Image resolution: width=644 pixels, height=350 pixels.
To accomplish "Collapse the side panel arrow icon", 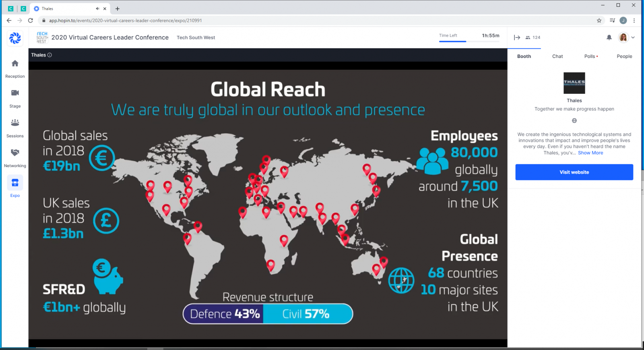I will [x=517, y=37].
